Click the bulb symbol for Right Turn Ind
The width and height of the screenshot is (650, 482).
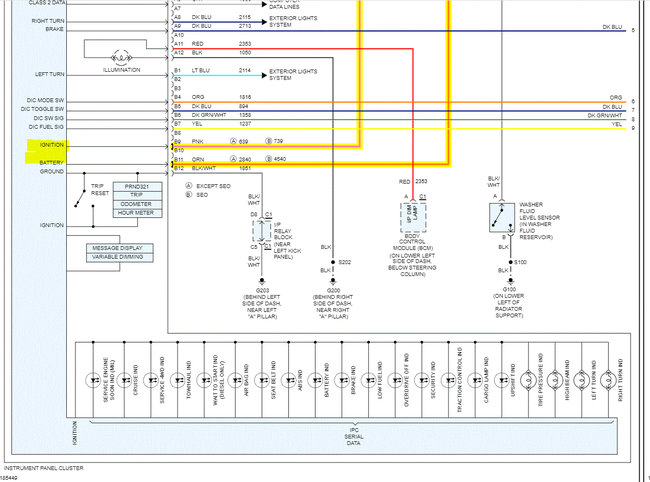point(608,380)
